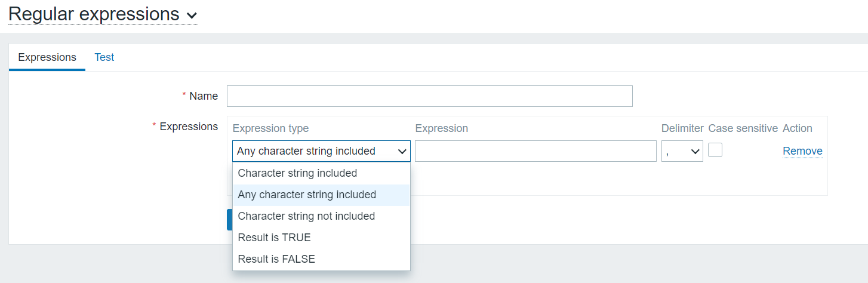This screenshot has width=868, height=283.
Task: Click the 'Delimiter' column header
Action: pyautogui.click(x=682, y=128)
